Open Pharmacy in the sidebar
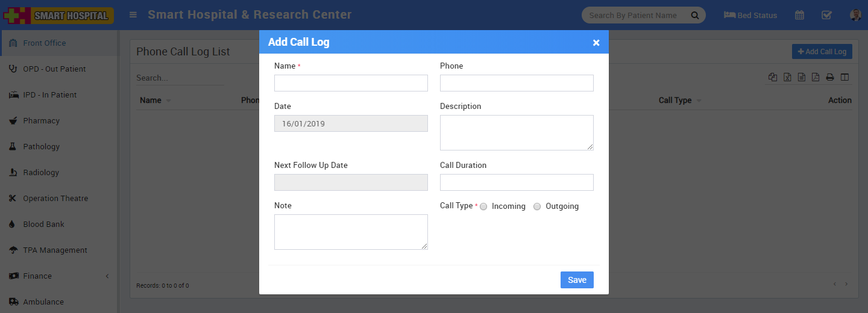This screenshot has height=313, width=868. pos(41,120)
